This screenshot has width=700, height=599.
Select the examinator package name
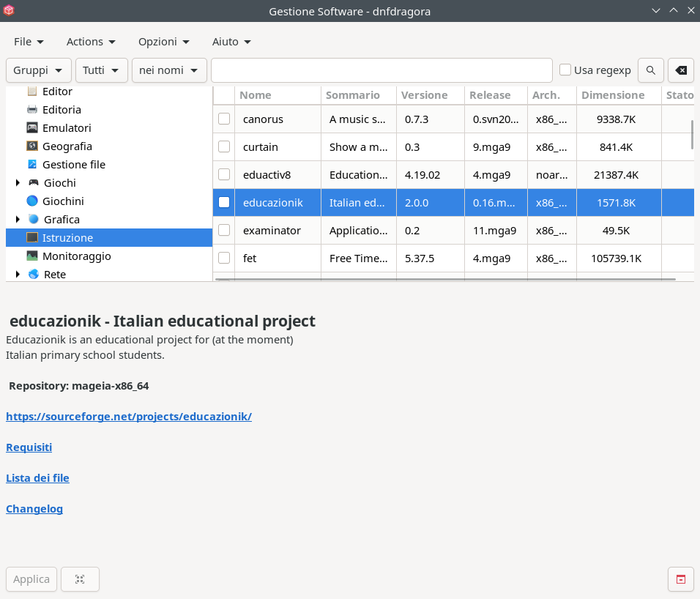click(x=272, y=231)
